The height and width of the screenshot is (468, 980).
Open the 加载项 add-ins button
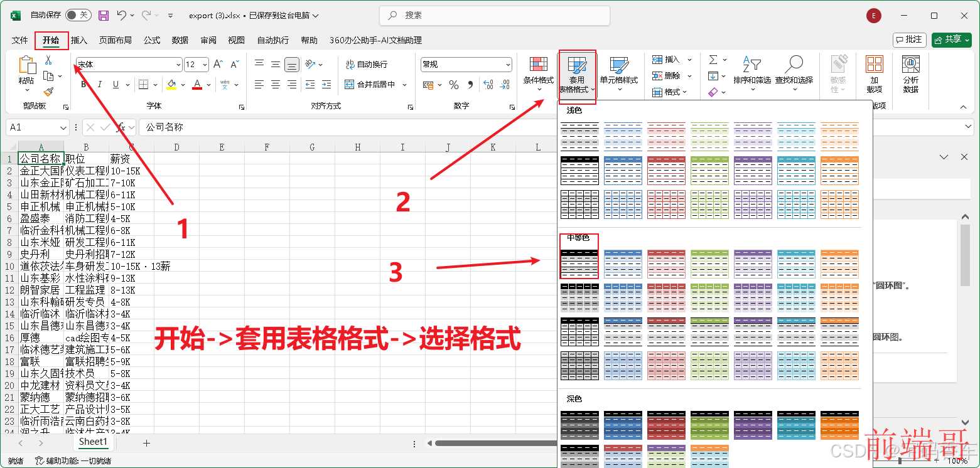pyautogui.click(x=875, y=74)
